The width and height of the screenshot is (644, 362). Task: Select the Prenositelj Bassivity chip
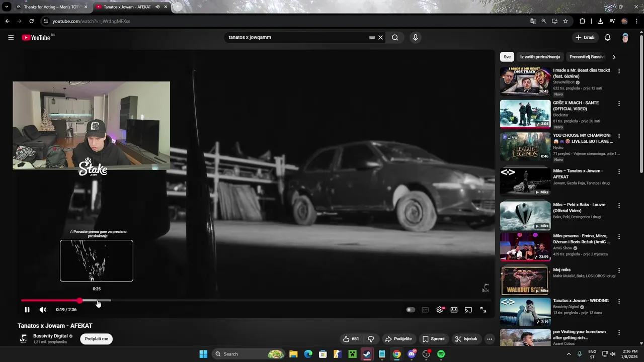pyautogui.click(x=587, y=57)
